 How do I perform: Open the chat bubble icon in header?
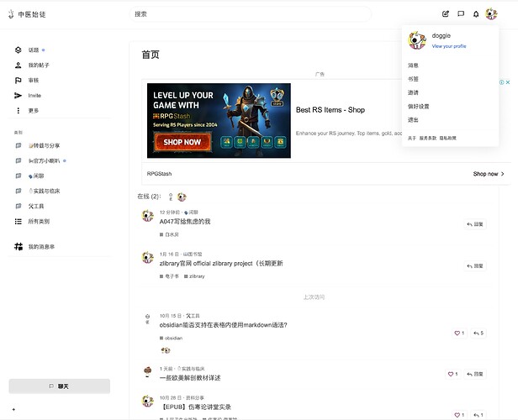click(461, 13)
